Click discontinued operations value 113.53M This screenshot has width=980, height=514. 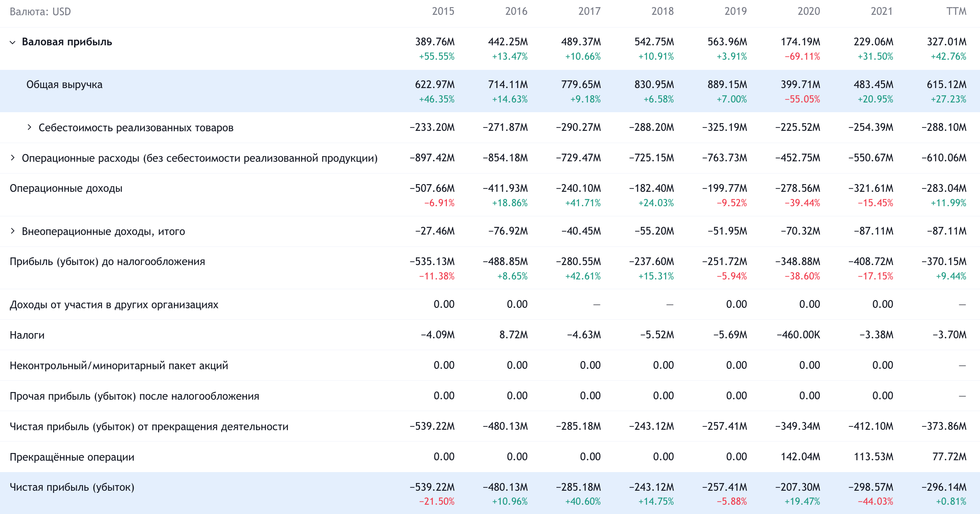click(x=873, y=457)
